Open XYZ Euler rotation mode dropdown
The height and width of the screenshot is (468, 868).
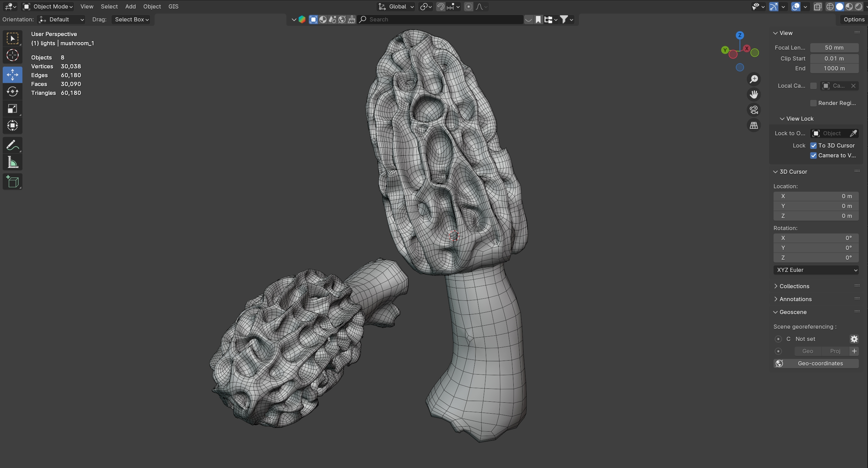click(x=816, y=270)
